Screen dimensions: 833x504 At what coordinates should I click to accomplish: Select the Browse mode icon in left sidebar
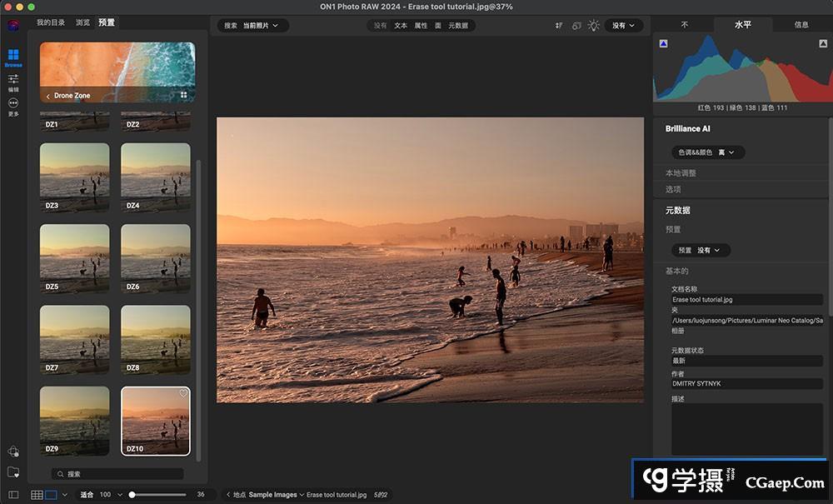pos(12,55)
